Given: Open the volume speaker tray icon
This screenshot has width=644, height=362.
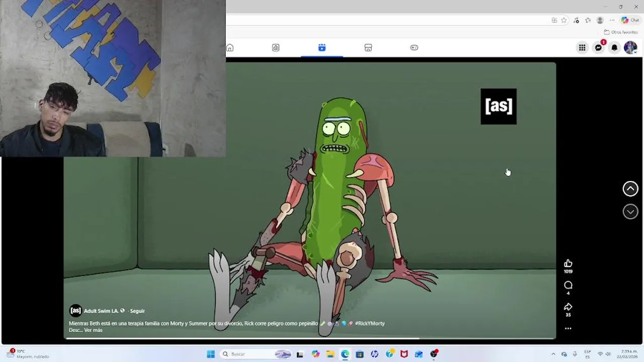Looking at the screenshot, I should coord(608,354).
